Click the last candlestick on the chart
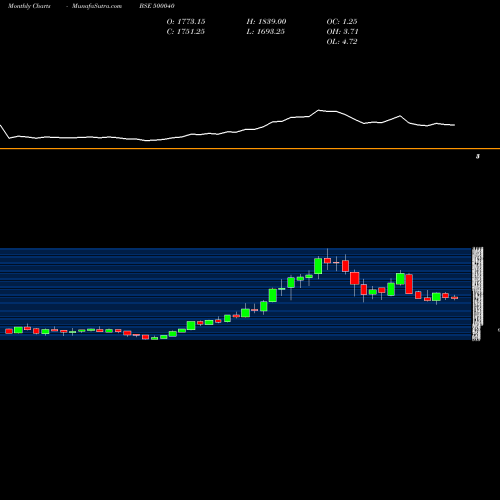 pos(455,298)
